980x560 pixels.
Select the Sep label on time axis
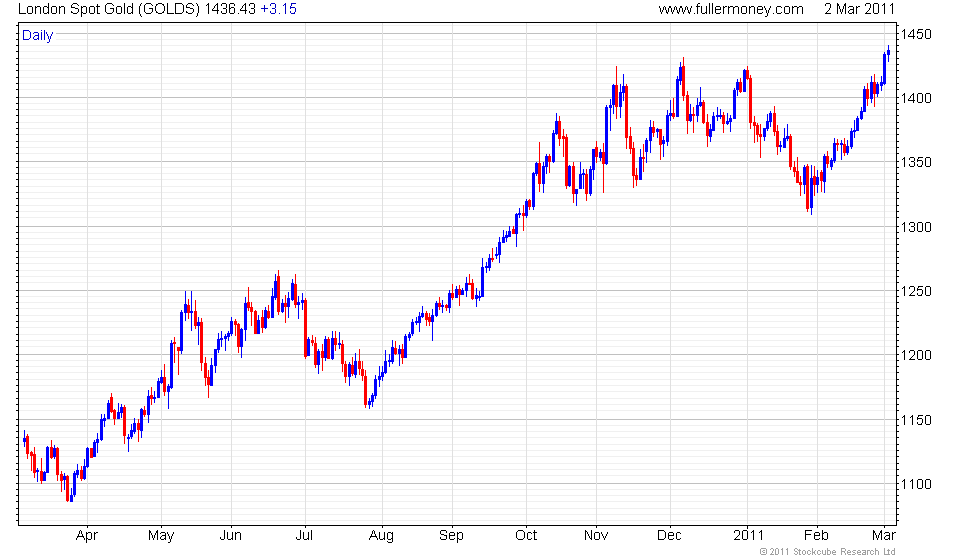click(x=451, y=536)
